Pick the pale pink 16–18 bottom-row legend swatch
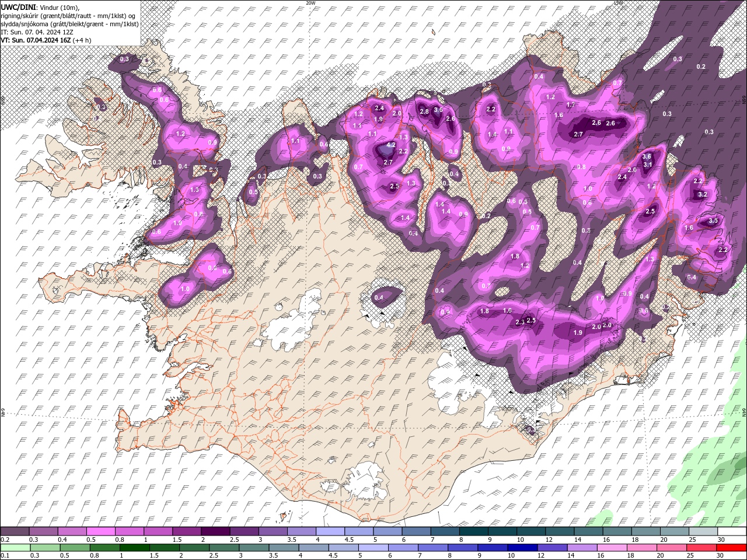 612,548
